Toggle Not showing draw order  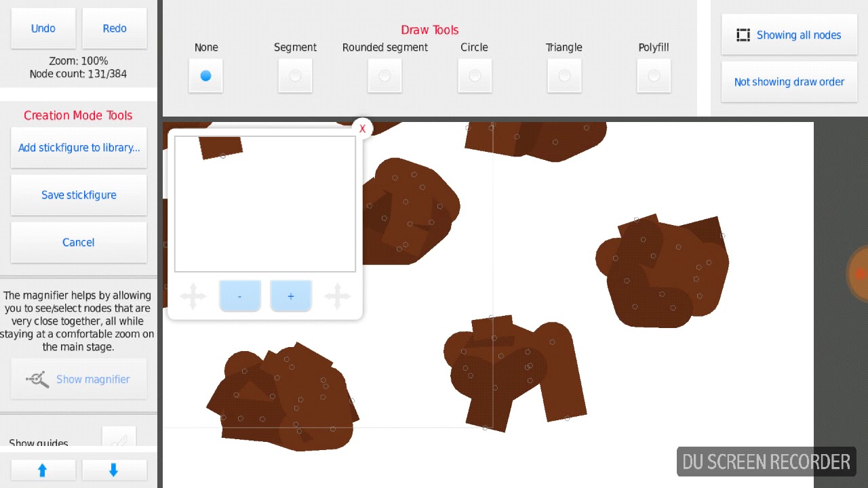pyautogui.click(x=789, y=82)
